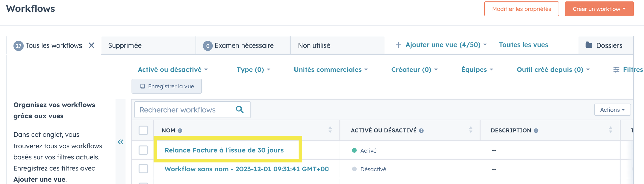The height and width of the screenshot is (184, 644).
Task: Click the Workflows page heading
Action: (31, 9)
